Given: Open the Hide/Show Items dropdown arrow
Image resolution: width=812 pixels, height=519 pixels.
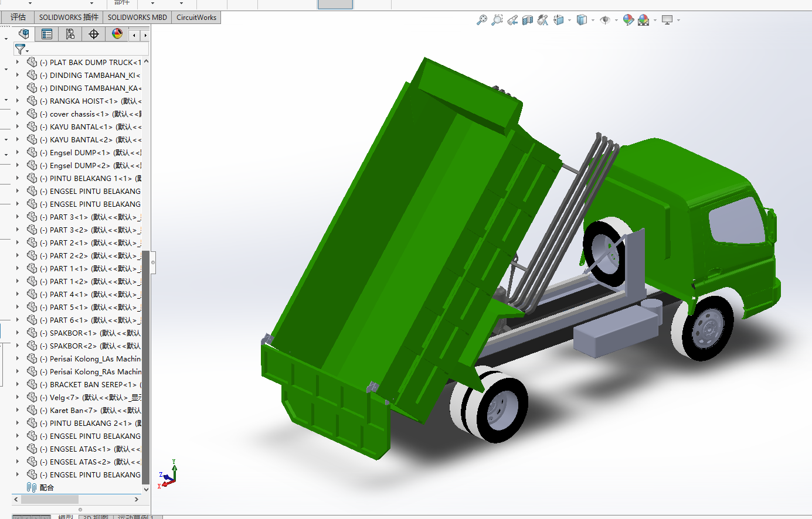Looking at the screenshot, I should (616, 20).
